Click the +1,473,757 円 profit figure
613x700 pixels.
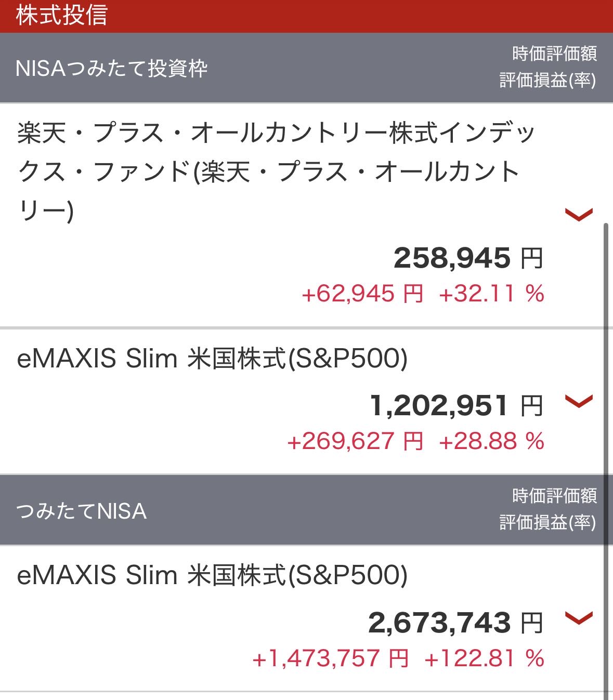[x=330, y=658]
